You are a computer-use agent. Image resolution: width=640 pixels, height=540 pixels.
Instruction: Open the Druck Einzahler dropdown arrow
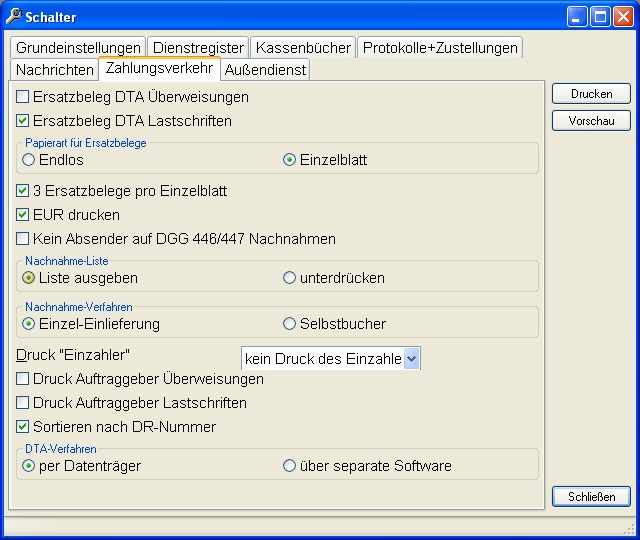[x=411, y=359]
